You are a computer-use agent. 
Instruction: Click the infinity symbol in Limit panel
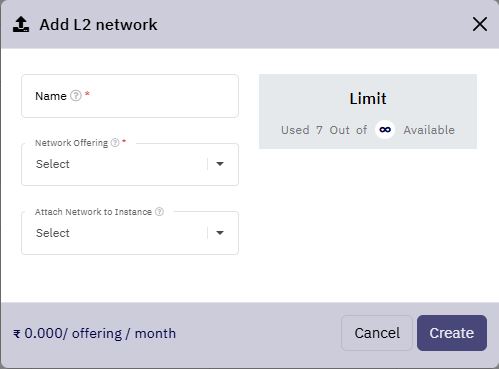(x=385, y=130)
